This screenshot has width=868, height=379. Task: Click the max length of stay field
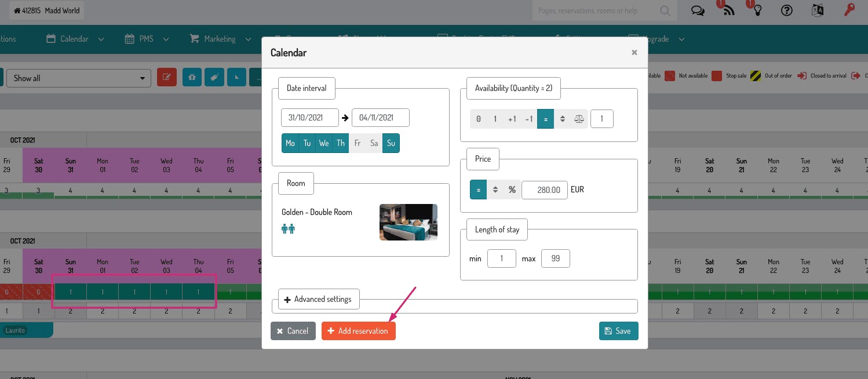click(x=556, y=258)
